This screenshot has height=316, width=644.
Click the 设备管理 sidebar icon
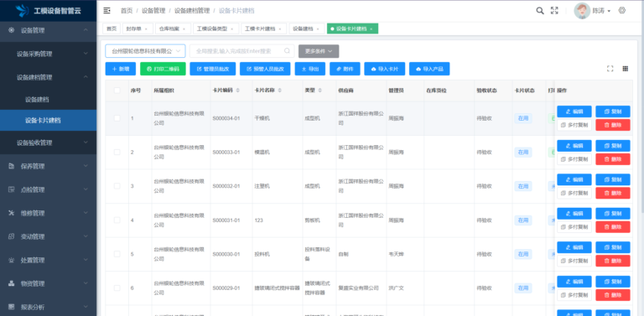click(x=12, y=30)
